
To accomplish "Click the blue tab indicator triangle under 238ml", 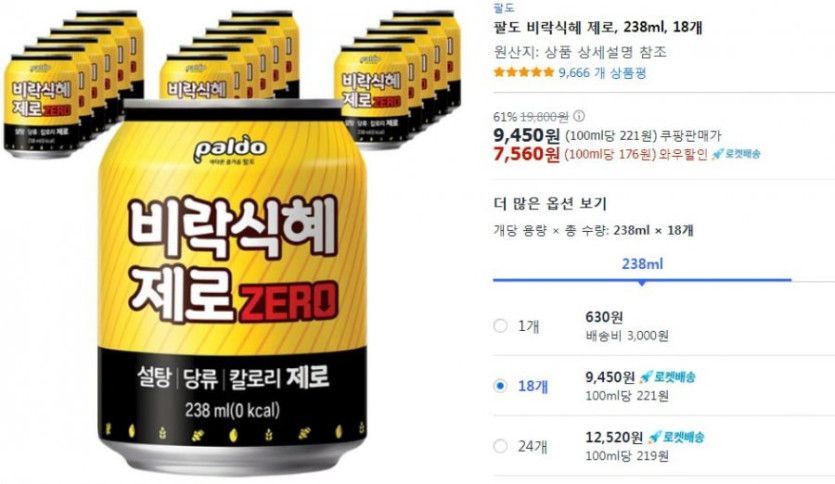I will 642,283.
